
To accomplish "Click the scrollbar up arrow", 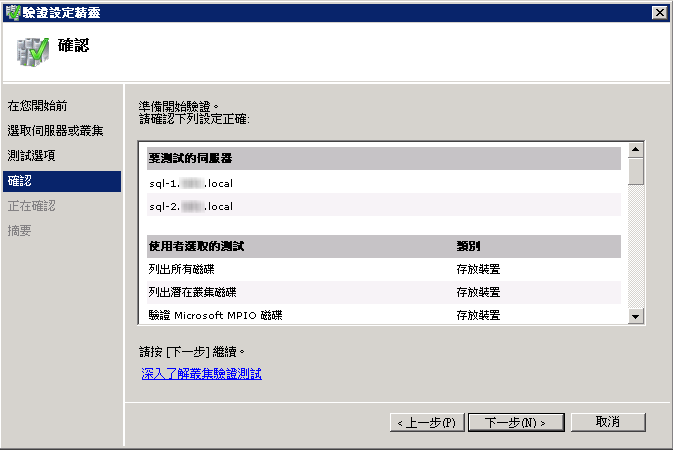I will [x=636, y=150].
